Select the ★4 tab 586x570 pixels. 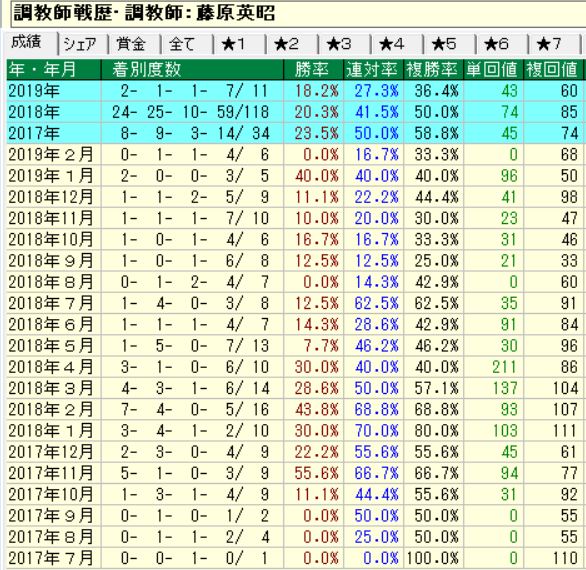click(x=397, y=44)
